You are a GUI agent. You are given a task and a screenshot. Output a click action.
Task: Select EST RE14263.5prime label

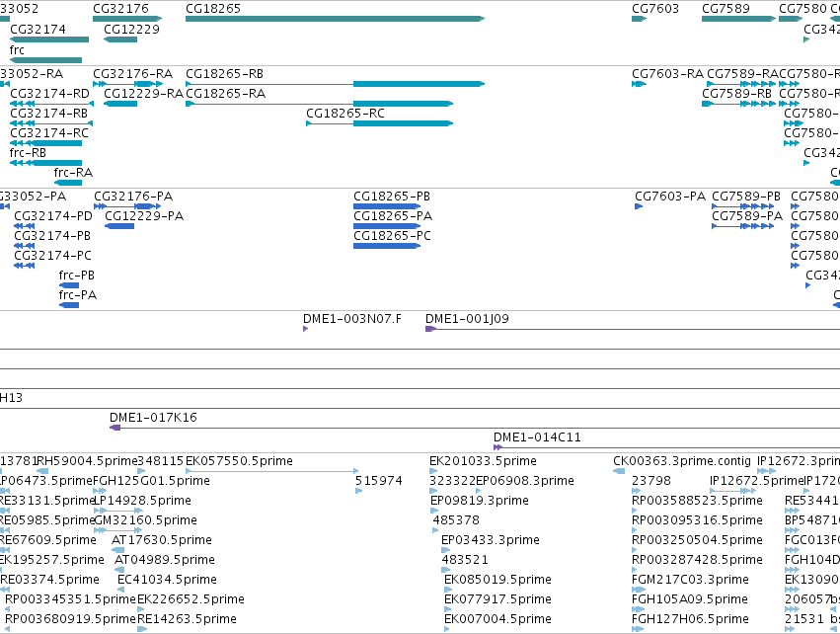[x=187, y=619]
